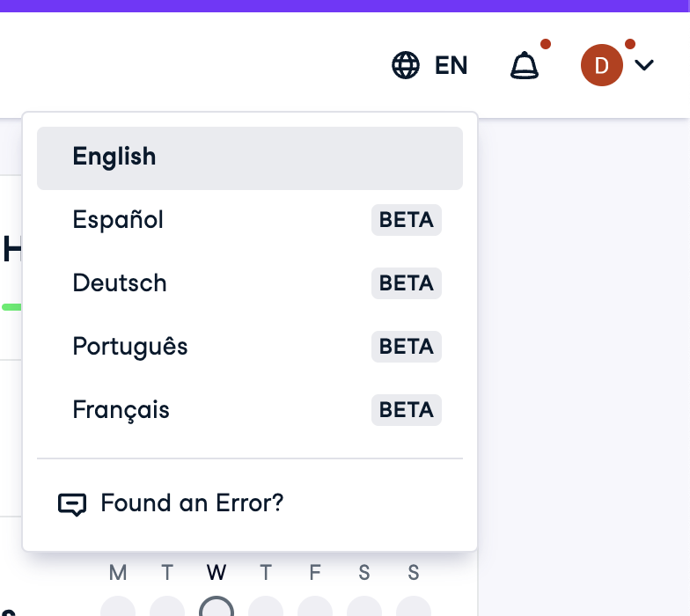Click the BETA badge beside Español

coord(406,220)
